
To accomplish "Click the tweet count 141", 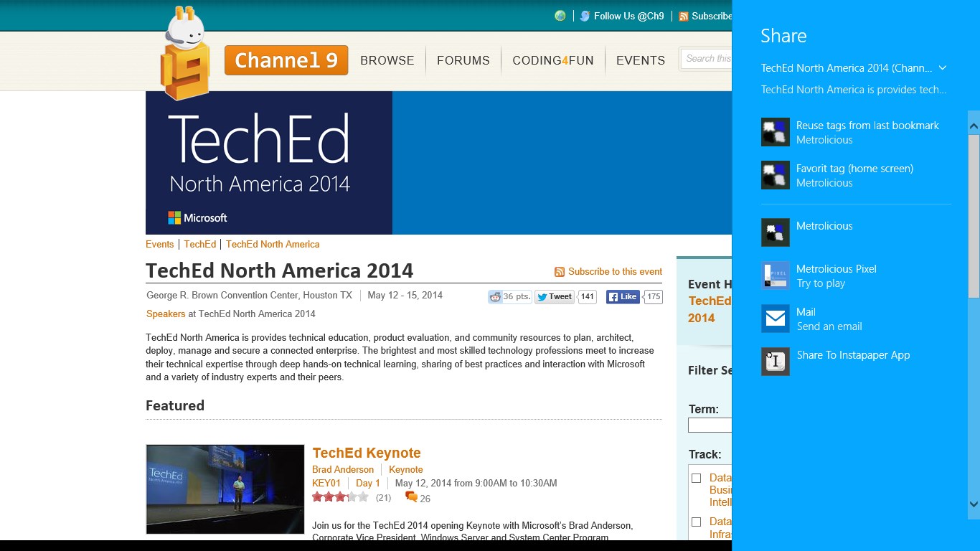I will tap(588, 297).
